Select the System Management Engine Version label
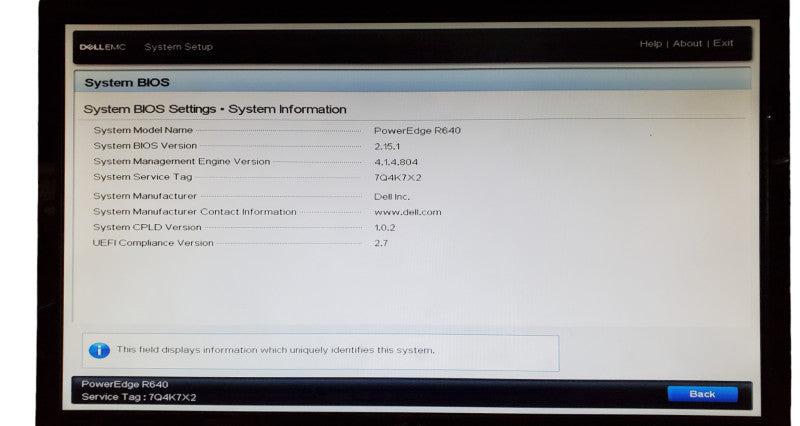The height and width of the screenshot is (426, 800). point(182,161)
